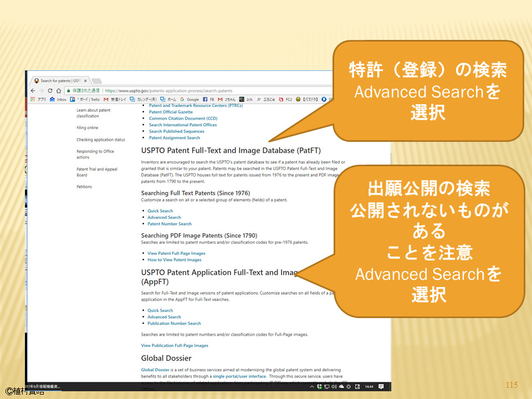Open the Trello board bookmark
The width and height of the screenshot is (532, 399).
click(x=85, y=99)
